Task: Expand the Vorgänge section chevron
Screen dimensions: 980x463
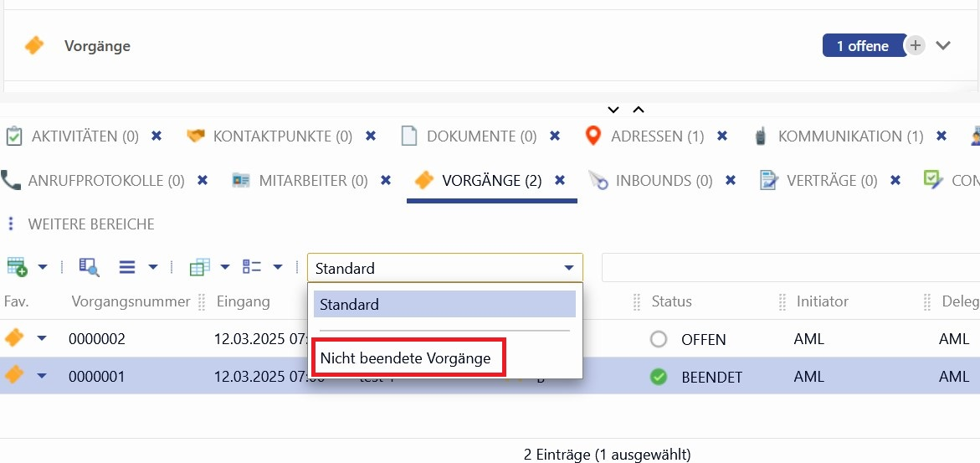Action: [943, 46]
